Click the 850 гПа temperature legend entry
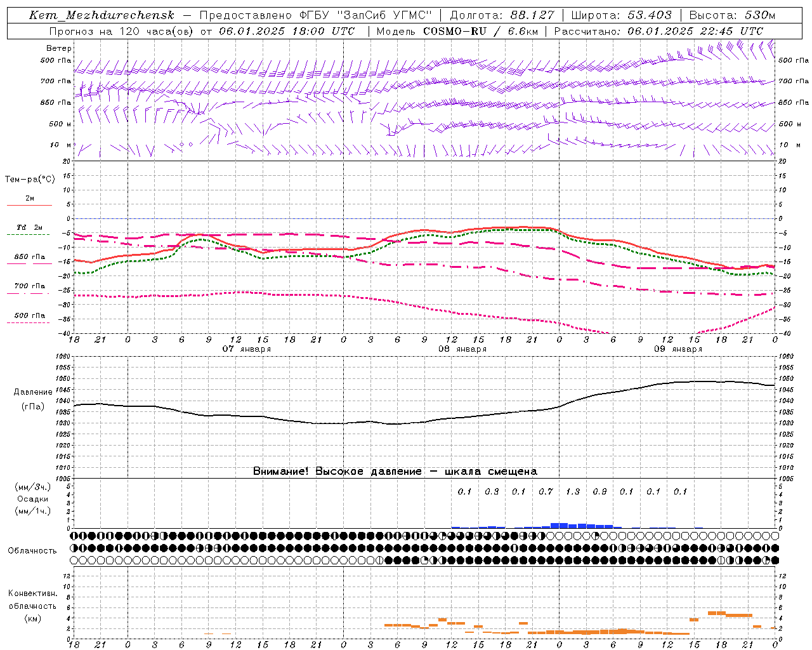This screenshot has height=650, width=812. [29, 257]
